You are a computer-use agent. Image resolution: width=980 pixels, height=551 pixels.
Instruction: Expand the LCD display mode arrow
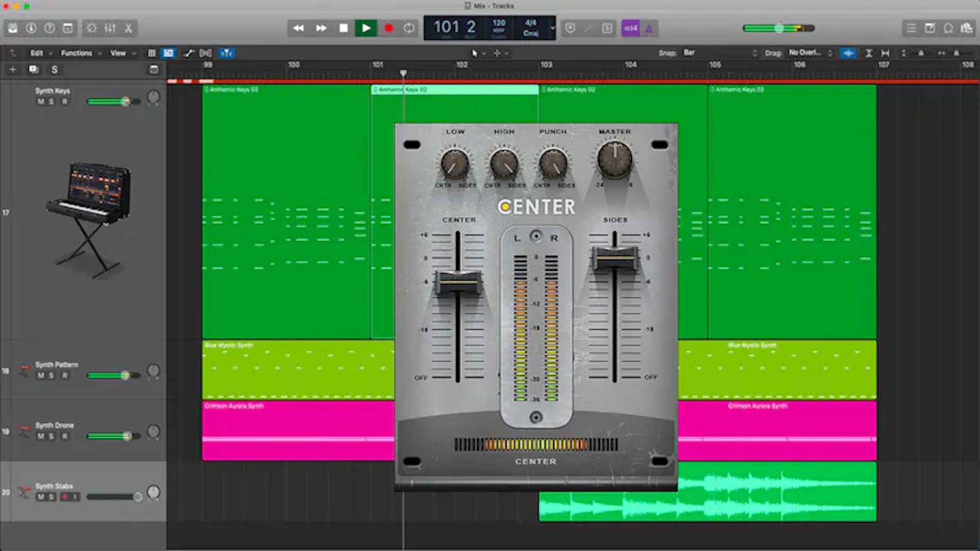[x=552, y=28]
